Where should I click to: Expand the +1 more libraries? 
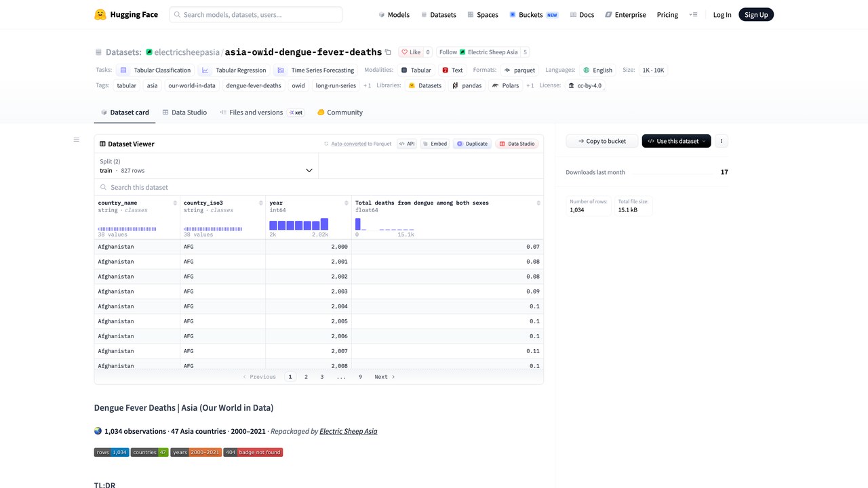530,86
